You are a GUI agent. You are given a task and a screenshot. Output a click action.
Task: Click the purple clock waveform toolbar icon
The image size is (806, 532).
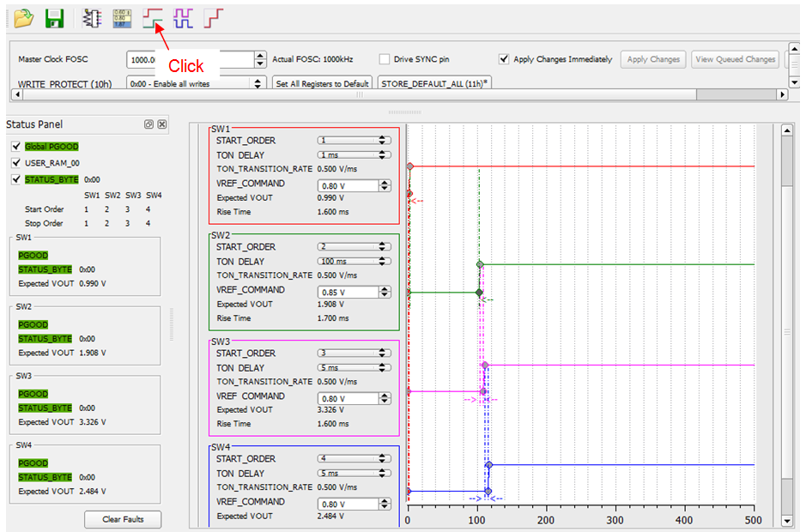[x=183, y=18]
